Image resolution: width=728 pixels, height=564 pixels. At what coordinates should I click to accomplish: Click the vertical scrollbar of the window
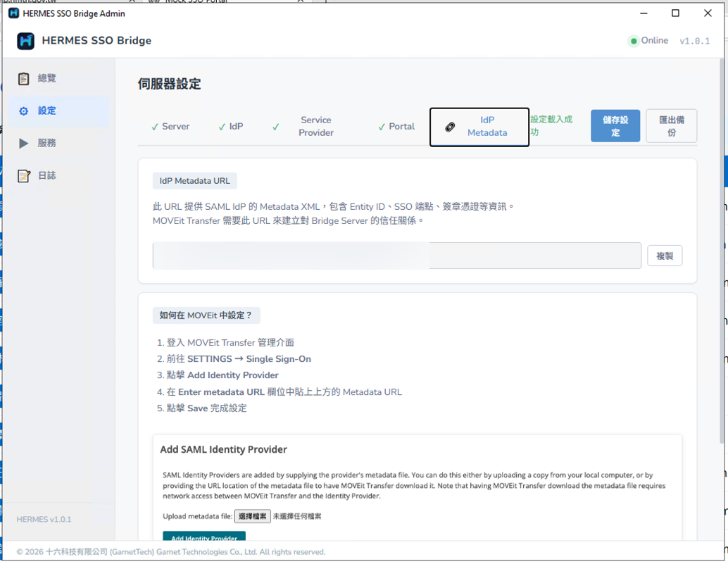(721, 251)
